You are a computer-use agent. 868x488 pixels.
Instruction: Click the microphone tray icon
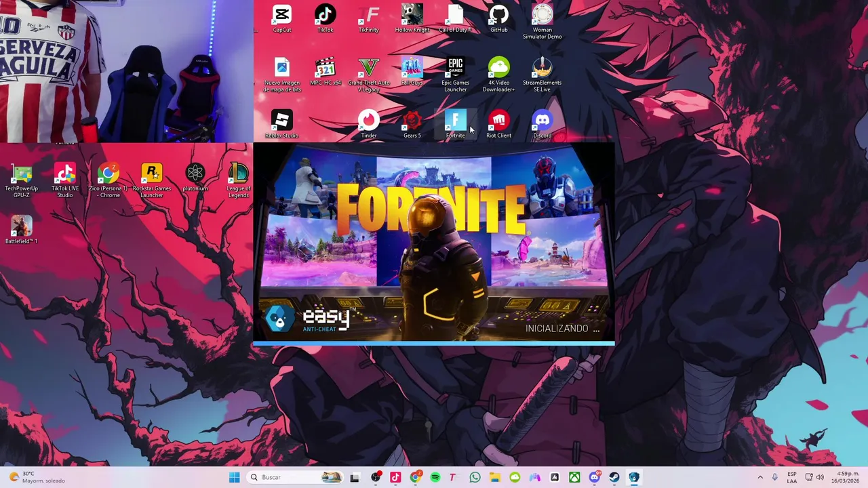[774, 477]
